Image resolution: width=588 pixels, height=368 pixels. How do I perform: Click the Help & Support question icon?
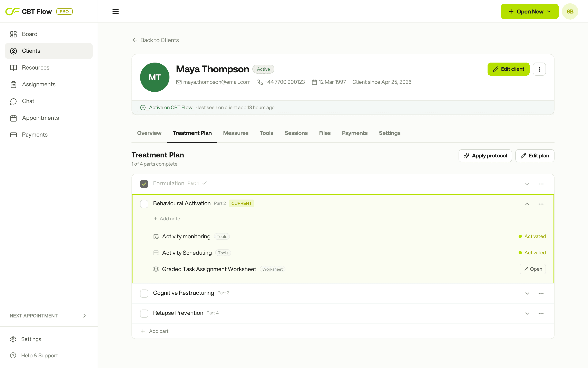[x=13, y=356]
